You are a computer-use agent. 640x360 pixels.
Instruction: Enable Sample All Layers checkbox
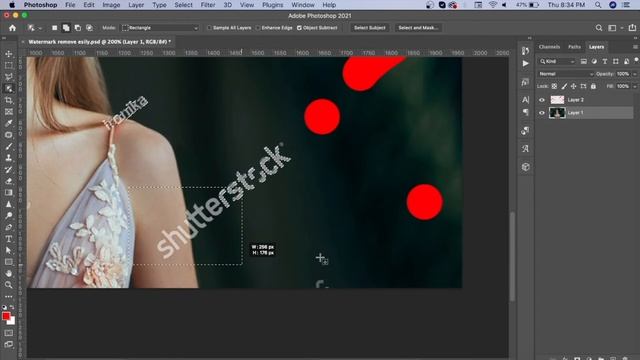(x=209, y=28)
